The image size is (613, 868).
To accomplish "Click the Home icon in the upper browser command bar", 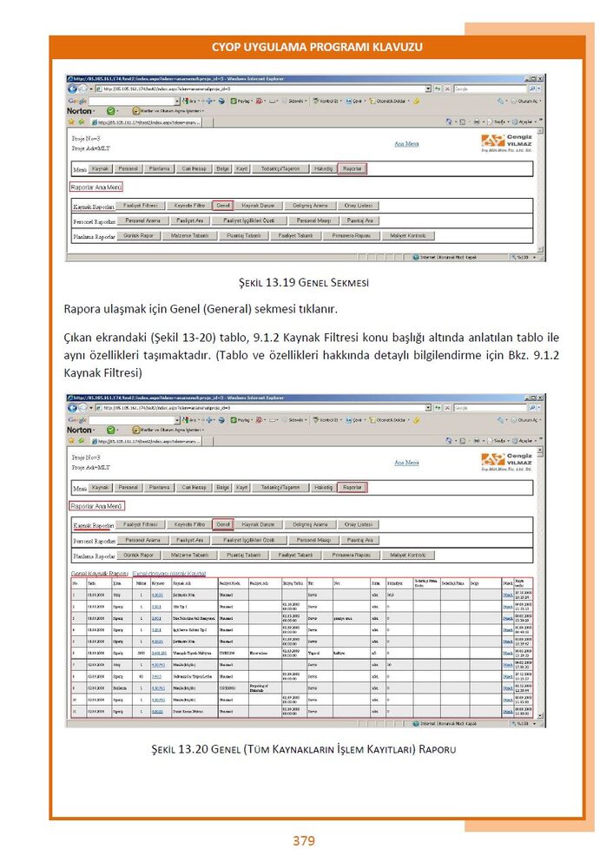I will click(x=449, y=122).
